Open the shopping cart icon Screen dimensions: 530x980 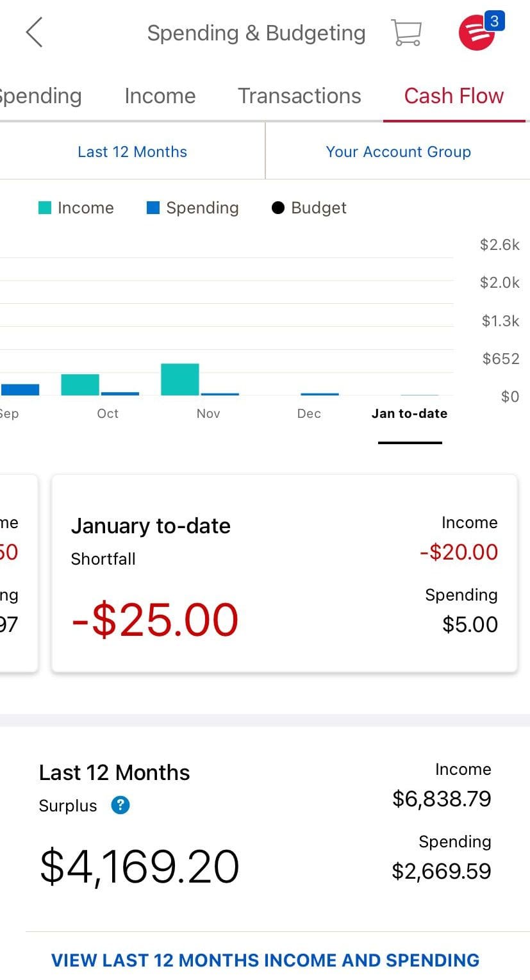pyautogui.click(x=406, y=32)
